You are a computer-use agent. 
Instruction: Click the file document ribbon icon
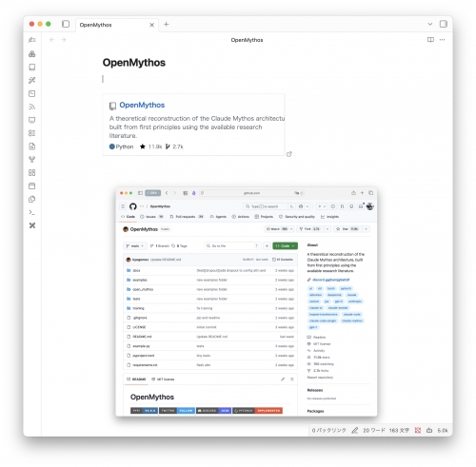coord(32,146)
